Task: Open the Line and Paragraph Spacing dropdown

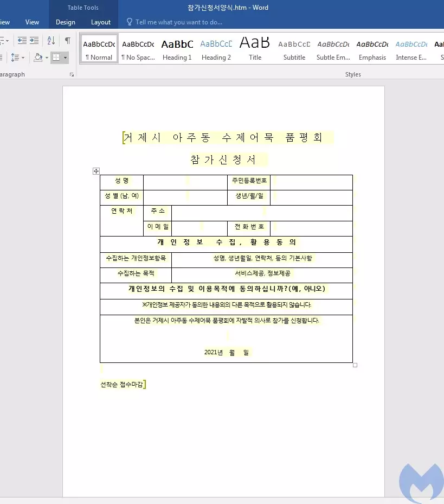Action: point(19,57)
